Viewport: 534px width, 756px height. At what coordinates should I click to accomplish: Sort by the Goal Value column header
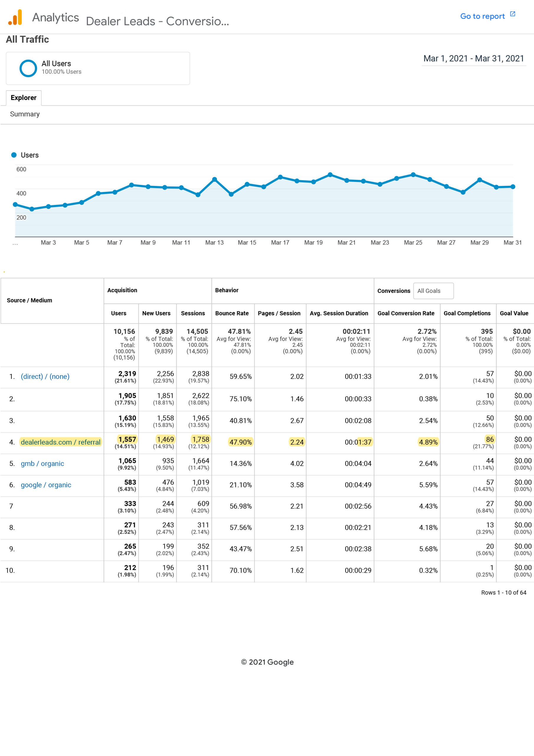click(514, 313)
